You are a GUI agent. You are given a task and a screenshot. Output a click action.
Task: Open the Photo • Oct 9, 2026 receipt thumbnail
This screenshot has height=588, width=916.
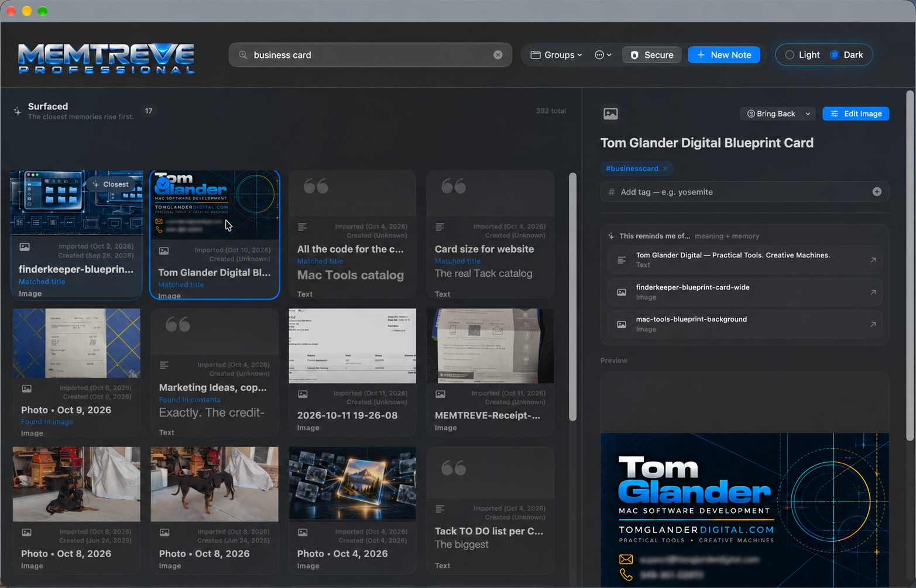point(77,343)
